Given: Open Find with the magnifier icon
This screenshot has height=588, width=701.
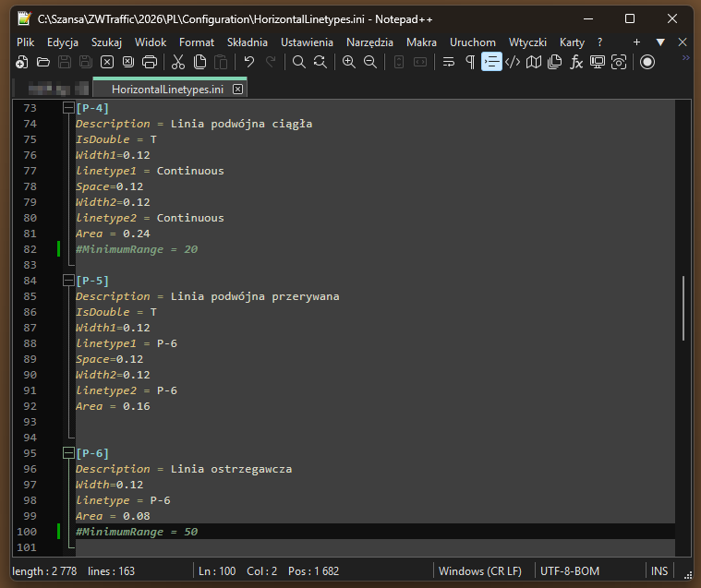Looking at the screenshot, I should [x=299, y=62].
